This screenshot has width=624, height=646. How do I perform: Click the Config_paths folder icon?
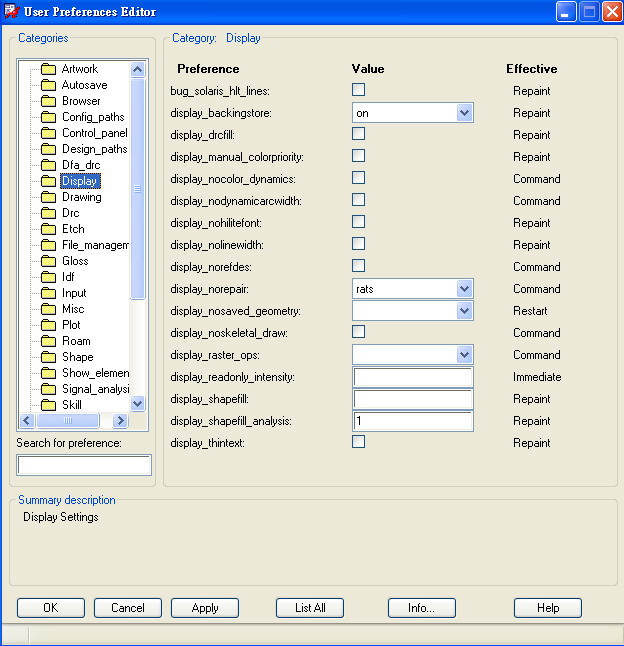(48, 117)
